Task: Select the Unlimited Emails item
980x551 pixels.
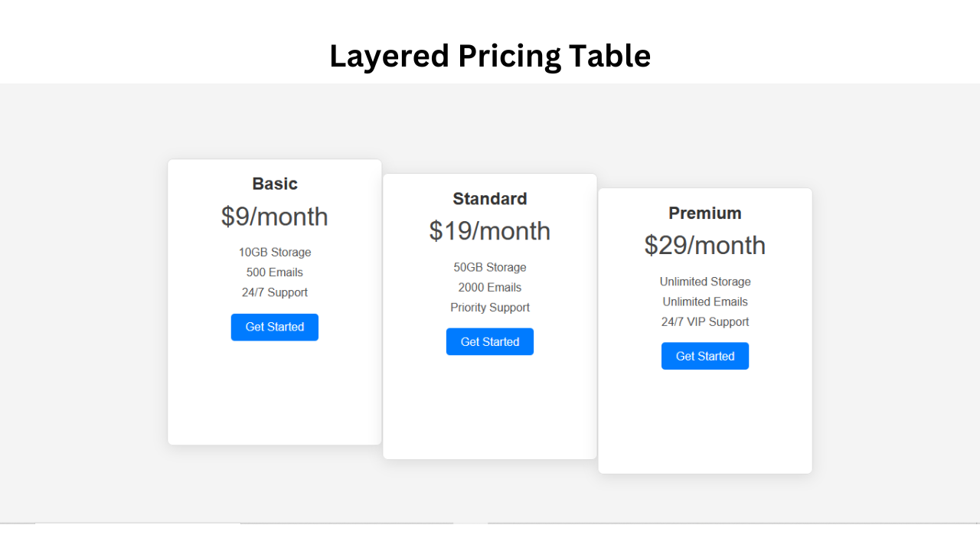Action: tap(704, 302)
